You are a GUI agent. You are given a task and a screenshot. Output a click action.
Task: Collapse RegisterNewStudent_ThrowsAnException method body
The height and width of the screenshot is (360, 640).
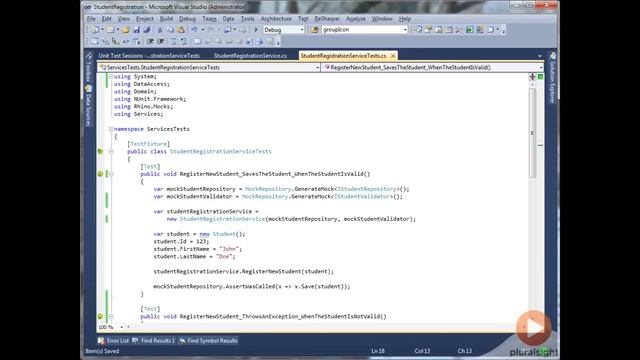pyautogui.click(x=111, y=316)
